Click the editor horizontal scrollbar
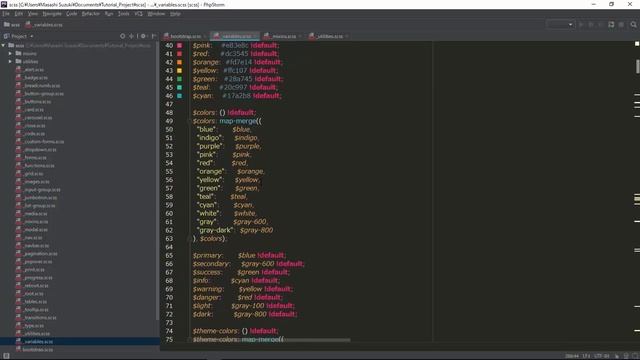The height and width of the screenshot is (360, 640). pyautogui.click(x=317, y=340)
